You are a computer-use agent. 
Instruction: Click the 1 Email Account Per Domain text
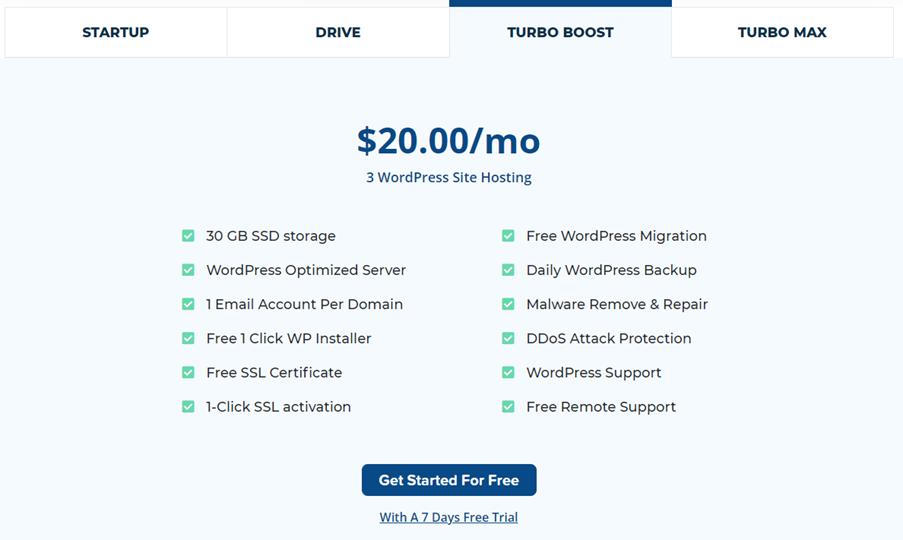pos(305,304)
